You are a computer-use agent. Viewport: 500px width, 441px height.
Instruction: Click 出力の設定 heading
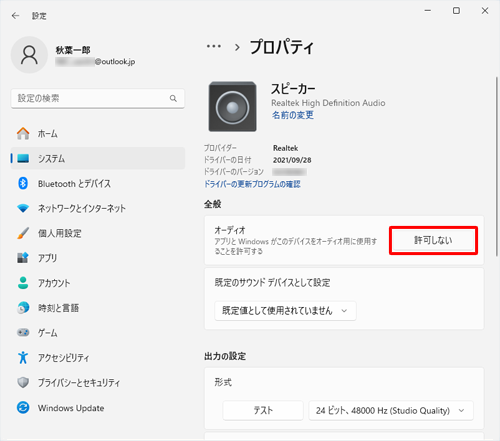click(x=225, y=356)
